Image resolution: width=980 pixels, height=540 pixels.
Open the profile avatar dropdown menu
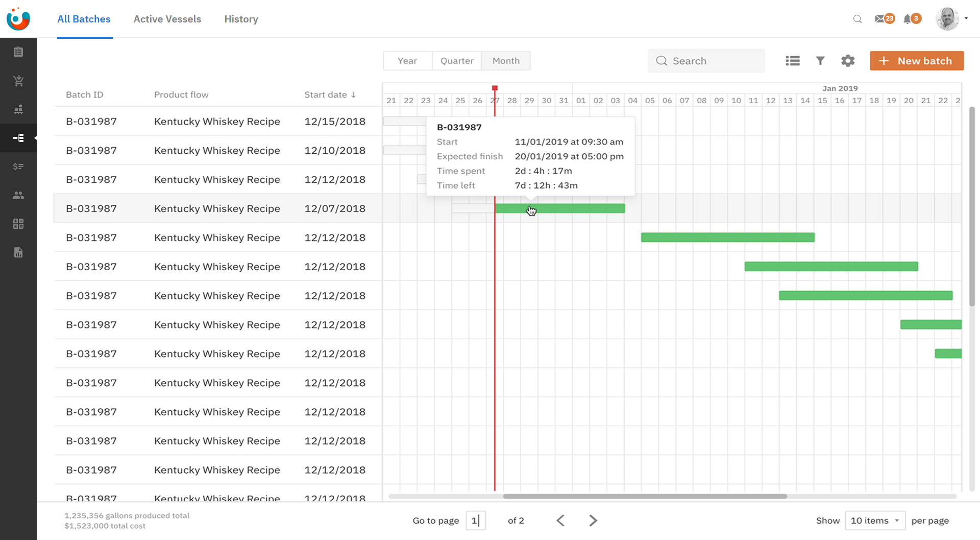tap(947, 18)
